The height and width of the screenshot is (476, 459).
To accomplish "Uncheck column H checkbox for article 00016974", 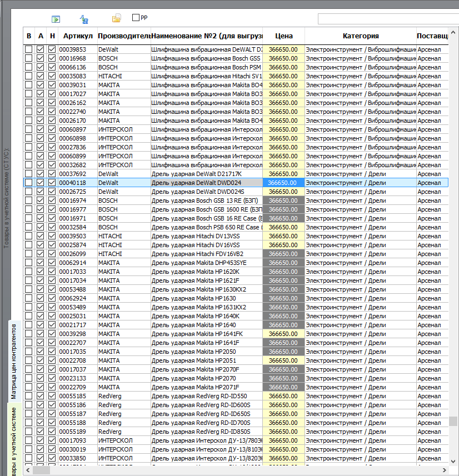I will coord(52,201).
